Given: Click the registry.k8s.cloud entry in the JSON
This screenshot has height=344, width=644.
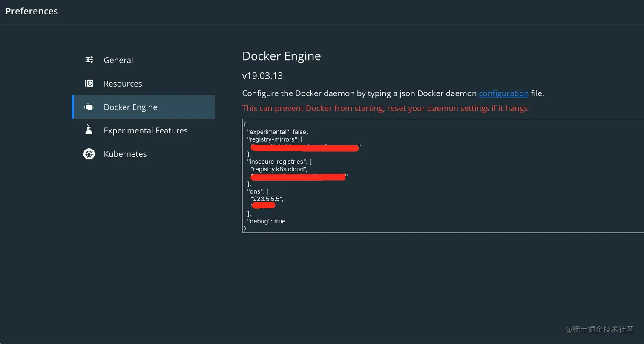Looking at the screenshot, I should click(x=279, y=169).
